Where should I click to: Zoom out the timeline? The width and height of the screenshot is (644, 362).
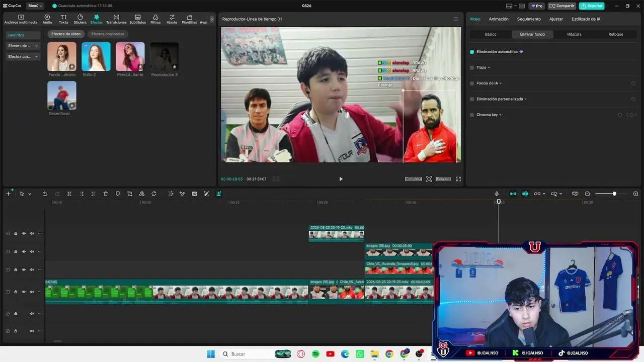(x=587, y=194)
